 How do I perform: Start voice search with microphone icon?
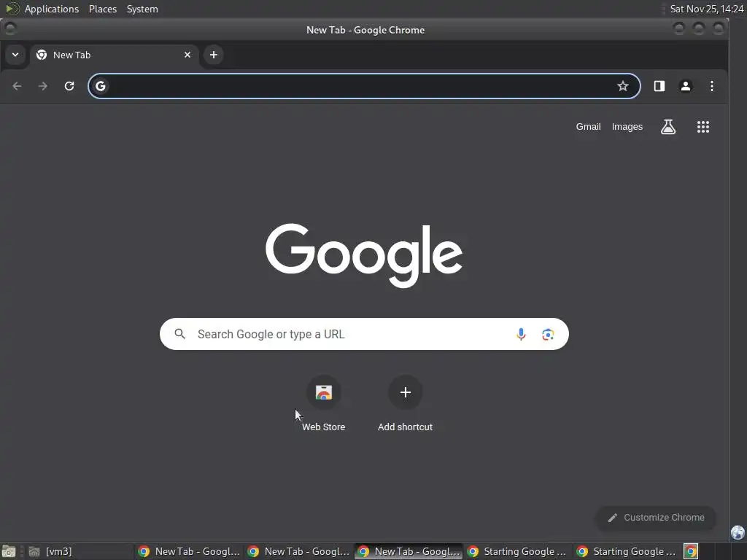click(521, 334)
